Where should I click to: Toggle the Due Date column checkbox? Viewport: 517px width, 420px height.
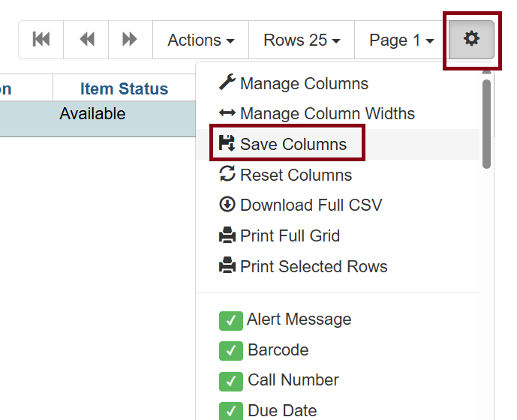[230, 411]
